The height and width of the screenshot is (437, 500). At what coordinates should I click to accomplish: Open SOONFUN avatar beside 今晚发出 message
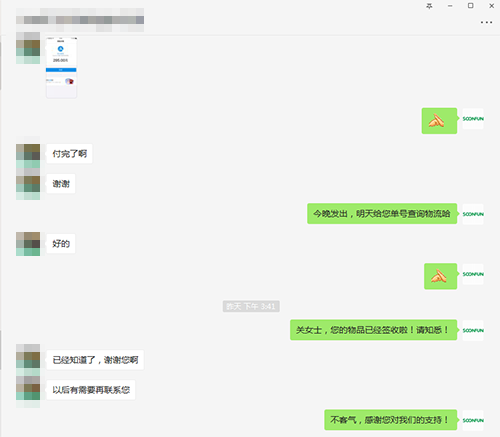(x=473, y=214)
